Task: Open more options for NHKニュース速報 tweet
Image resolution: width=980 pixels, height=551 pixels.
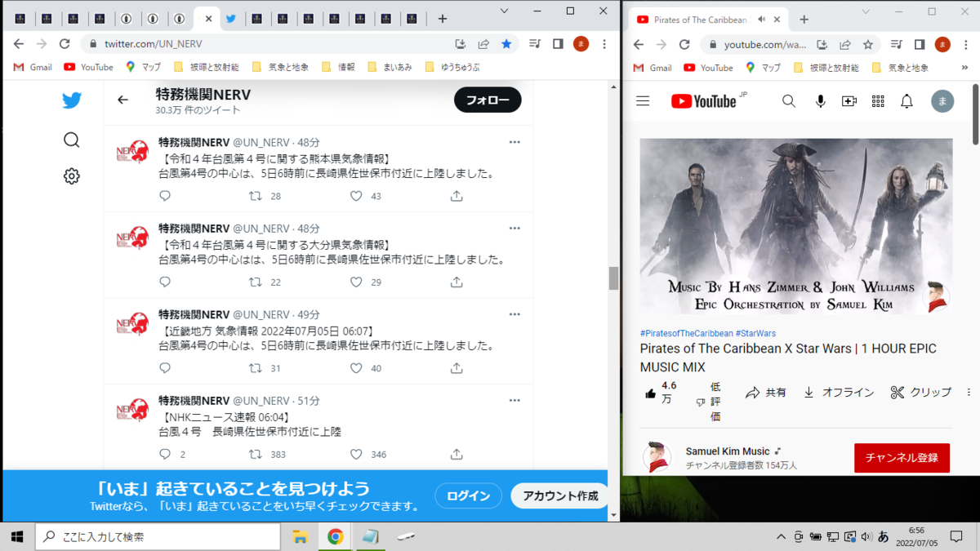Action: pos(514,401)
